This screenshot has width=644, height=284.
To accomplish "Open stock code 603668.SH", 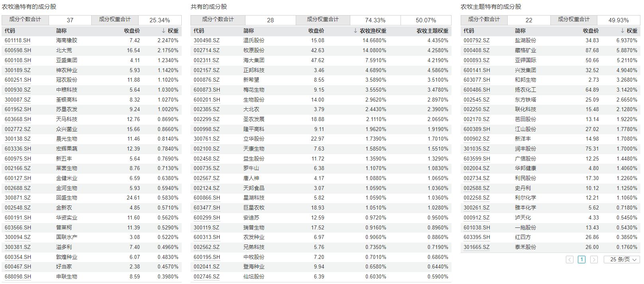I will pyautogui.click(x=18, y=119).
